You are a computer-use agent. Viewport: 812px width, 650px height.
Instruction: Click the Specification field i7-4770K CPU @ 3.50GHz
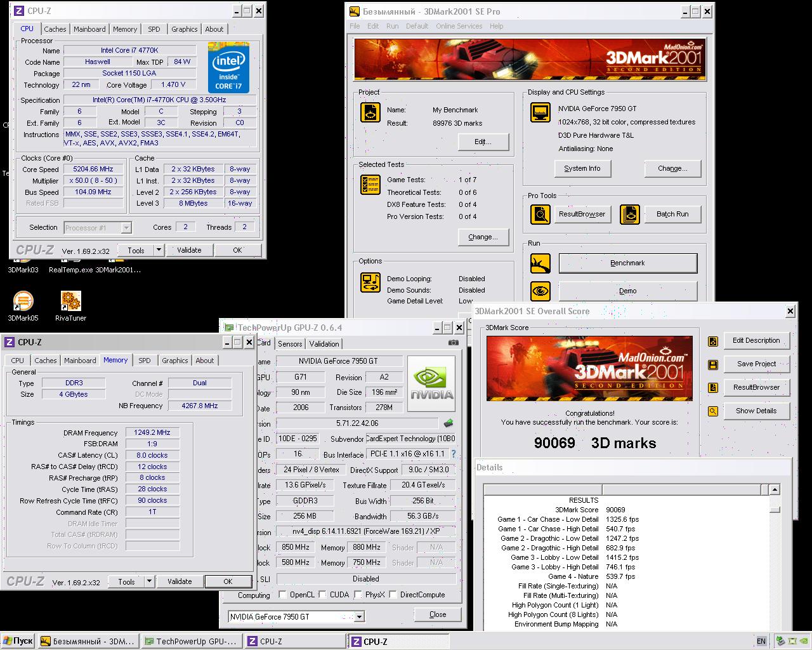pos(160,100)
